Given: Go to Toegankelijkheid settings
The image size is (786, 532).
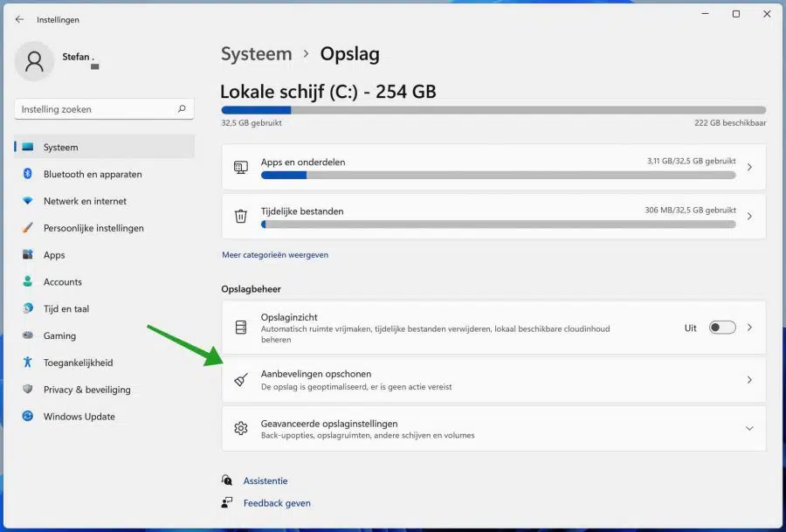Looking at the screenshot, I should pyautogui.click(x=104, y=362).
